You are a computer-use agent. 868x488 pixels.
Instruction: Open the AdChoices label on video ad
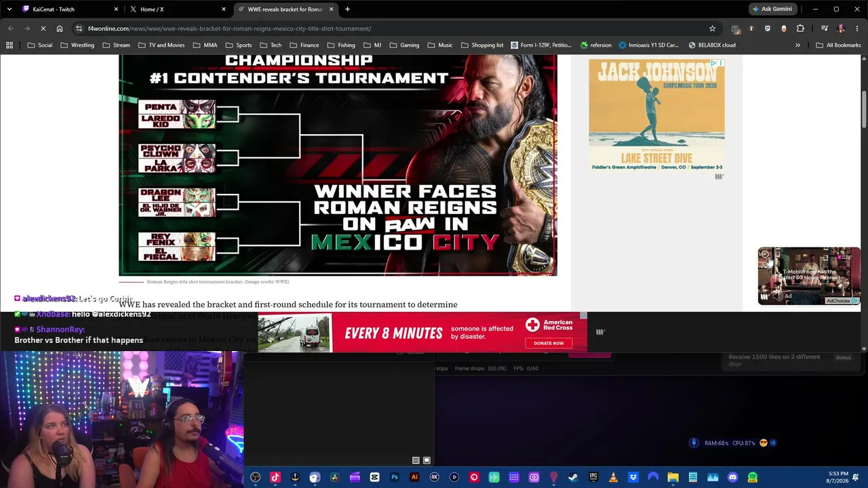coord(841,301)
